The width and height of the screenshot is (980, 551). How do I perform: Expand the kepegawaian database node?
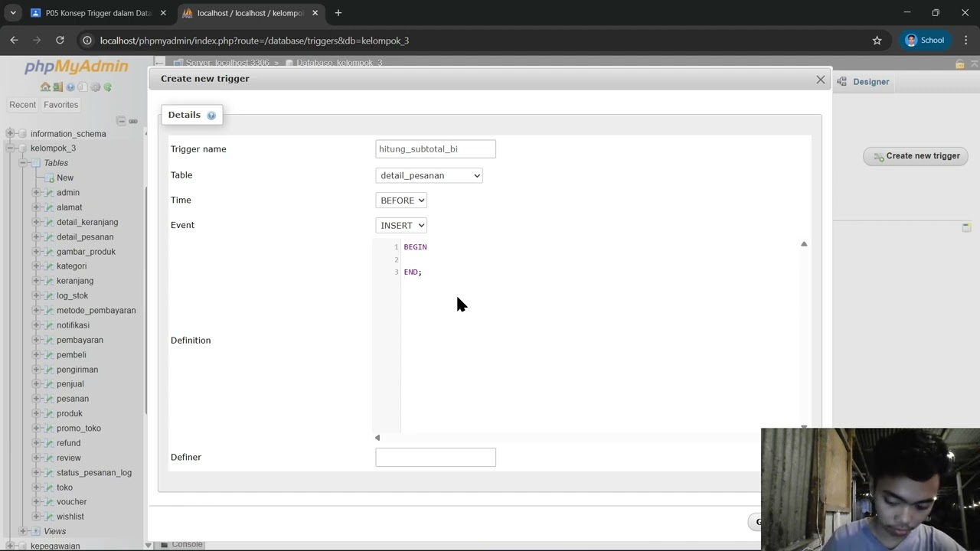point(10,546)
